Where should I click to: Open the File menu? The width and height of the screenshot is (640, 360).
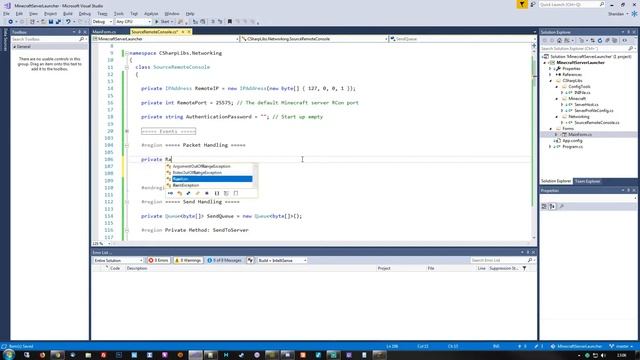(x=6, y=13)
